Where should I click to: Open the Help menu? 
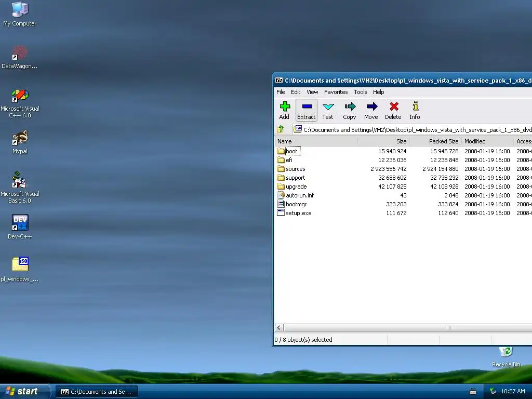coord(378,92)
